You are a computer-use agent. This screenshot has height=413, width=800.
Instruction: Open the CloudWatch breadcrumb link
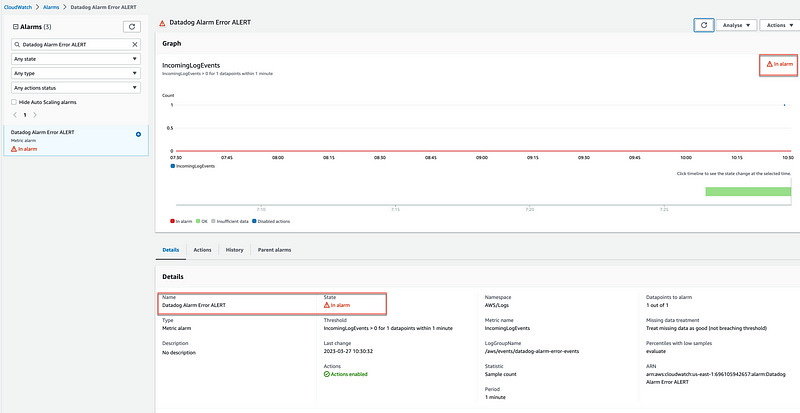[x=18, y=8]
